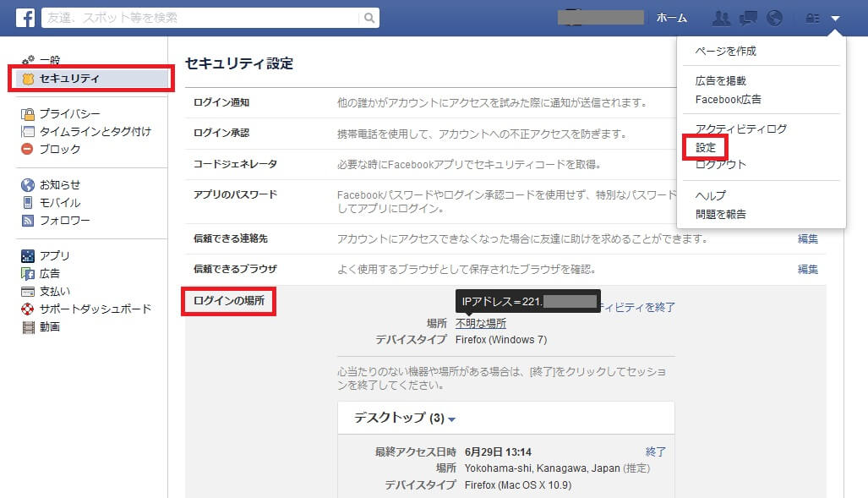The image size is (868, 498).
Task: Click the ブロック red icon
Action: [x=27, y=149]
